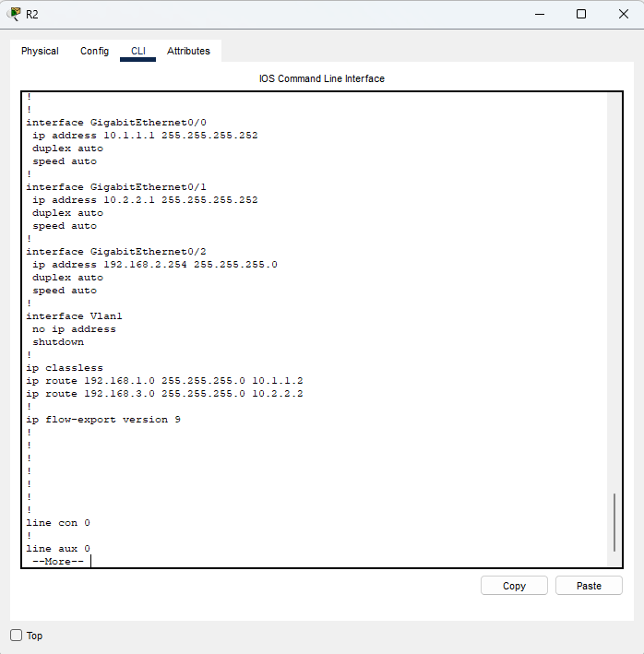644x654 pixels.
Task: Click the 'interface Vlan1' line
Action: click(x=74, y=316)
